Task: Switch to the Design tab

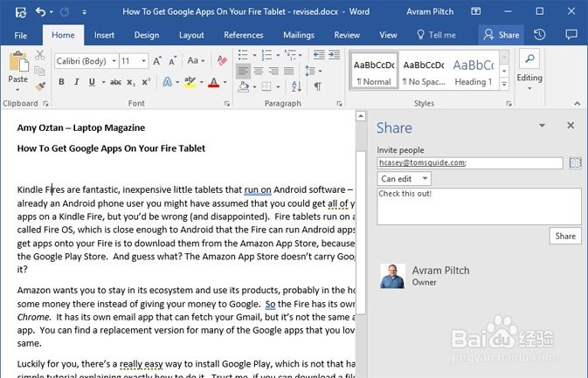Action: click(x=147, y=35)
